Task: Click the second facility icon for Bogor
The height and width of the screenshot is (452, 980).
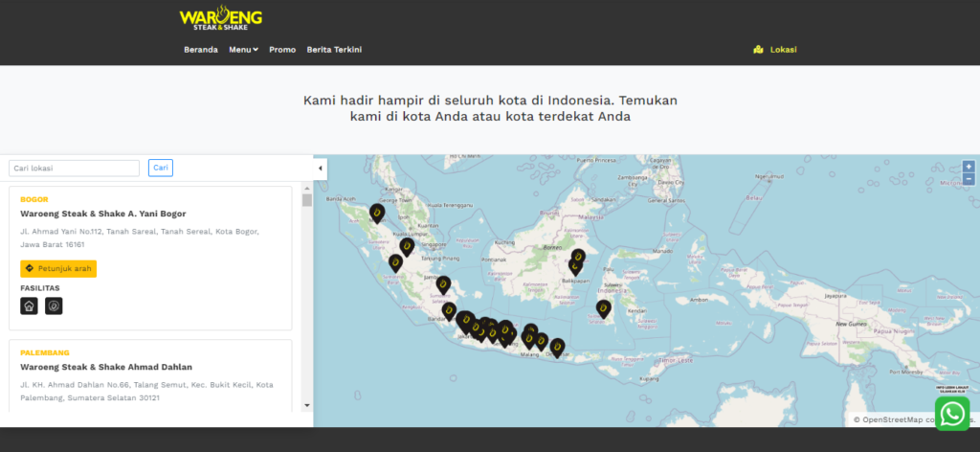Action: tap(54, 305)
